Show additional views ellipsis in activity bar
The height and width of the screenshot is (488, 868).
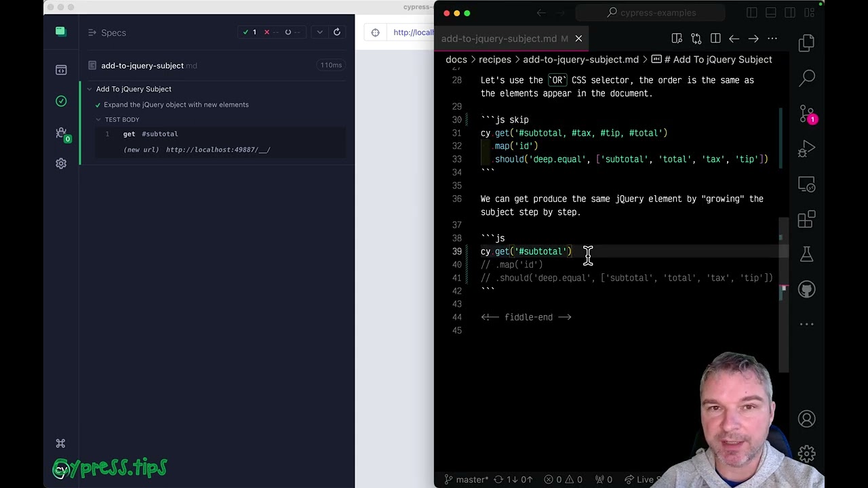pyautogui.click(x=806, y=324)
